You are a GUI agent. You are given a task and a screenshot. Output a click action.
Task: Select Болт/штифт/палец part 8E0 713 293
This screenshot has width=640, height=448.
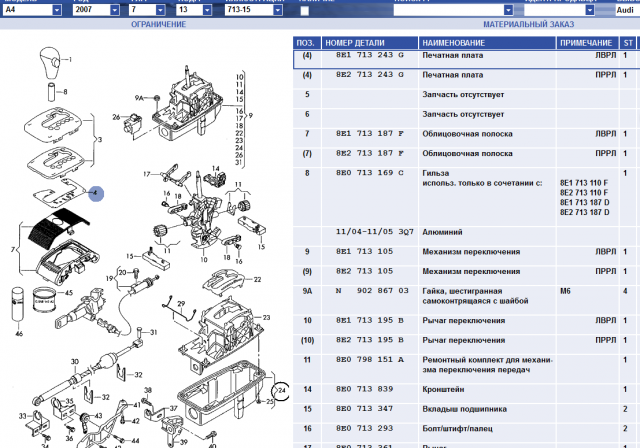coord(364,428)
